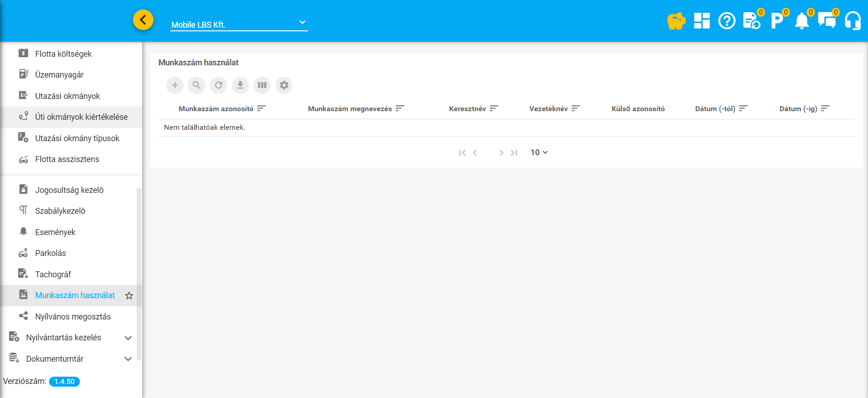The height and width of the screenshot is (398, 868).
Task: Change rows per page dropdown showing 10
Action: [x=539, y=152]
